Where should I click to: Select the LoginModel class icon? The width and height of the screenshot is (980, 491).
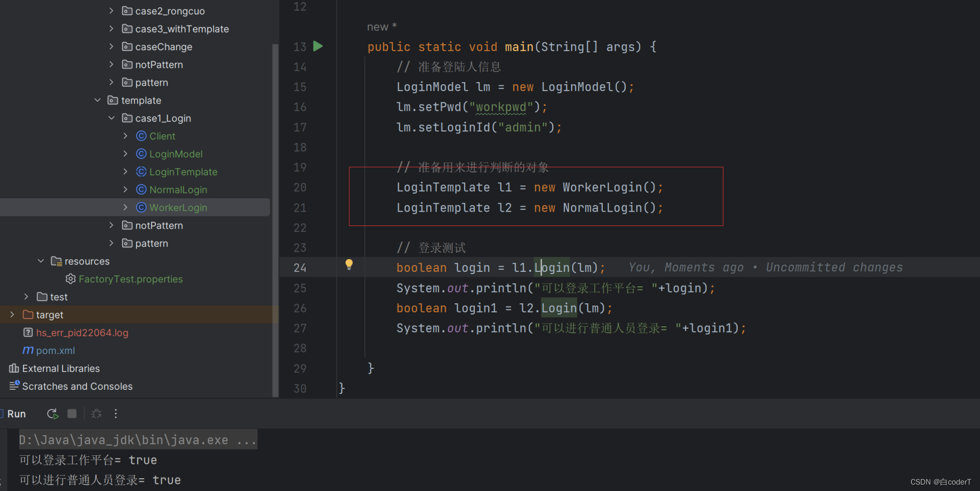pos(141,154)
